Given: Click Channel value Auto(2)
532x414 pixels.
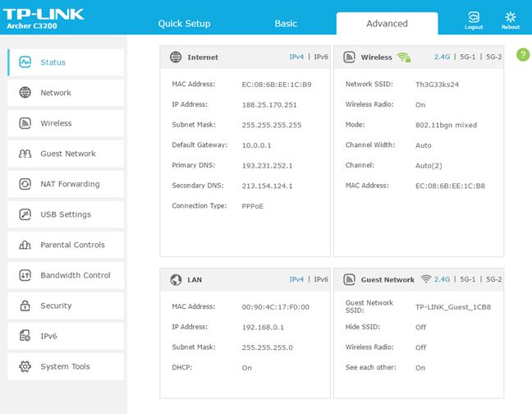Looking at the screenshot, I should 429,166.
